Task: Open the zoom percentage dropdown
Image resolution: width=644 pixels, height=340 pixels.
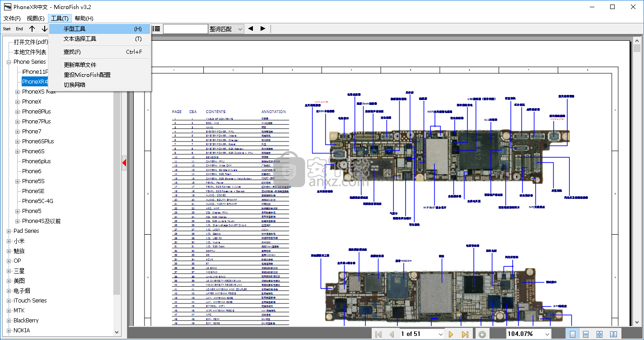Action: click(547, 334)
